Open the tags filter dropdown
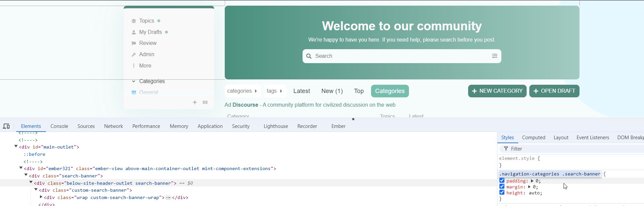644x206 pixels. point(274,91)
